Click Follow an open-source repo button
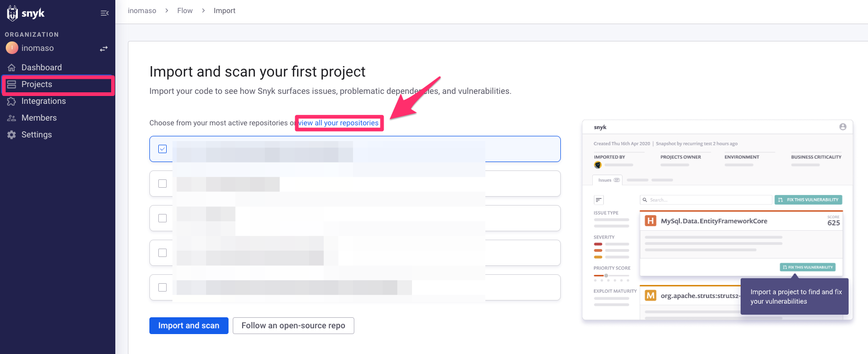This screenshot has width=868, height=354. click(x=293, y=326)
